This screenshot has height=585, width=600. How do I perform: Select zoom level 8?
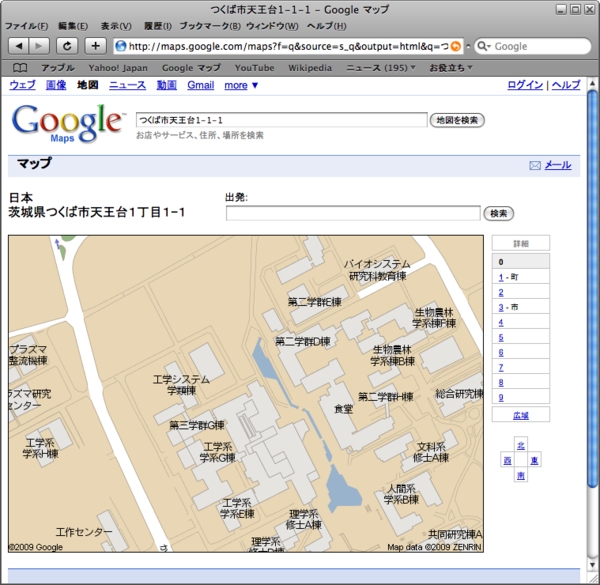click(x=501, y=383)
